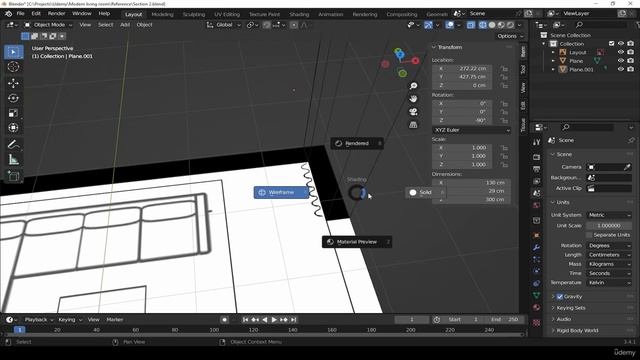The width and height of the screenshot is (640, 360).
Task: Open the Render menu
Action: click(x=56, y=13)
